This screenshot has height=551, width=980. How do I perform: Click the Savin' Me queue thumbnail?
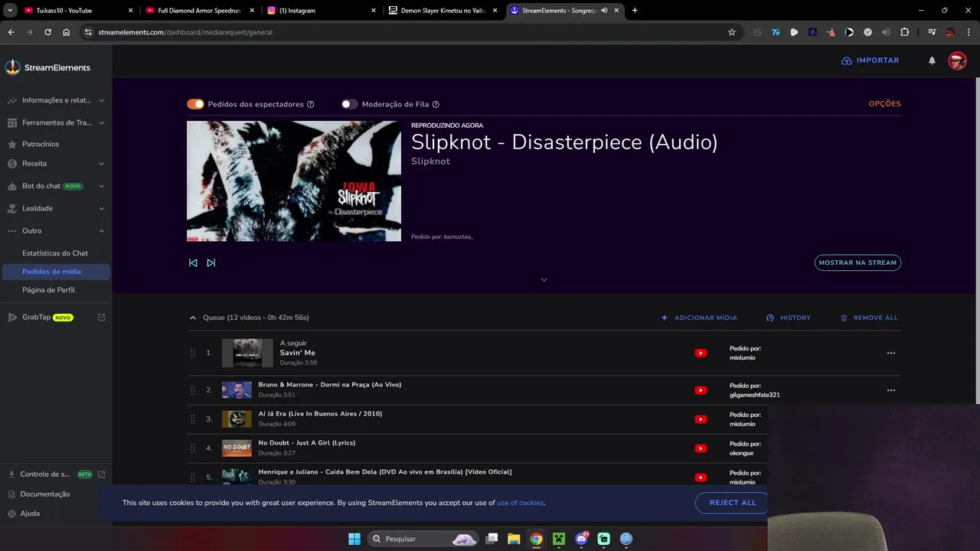247,353
